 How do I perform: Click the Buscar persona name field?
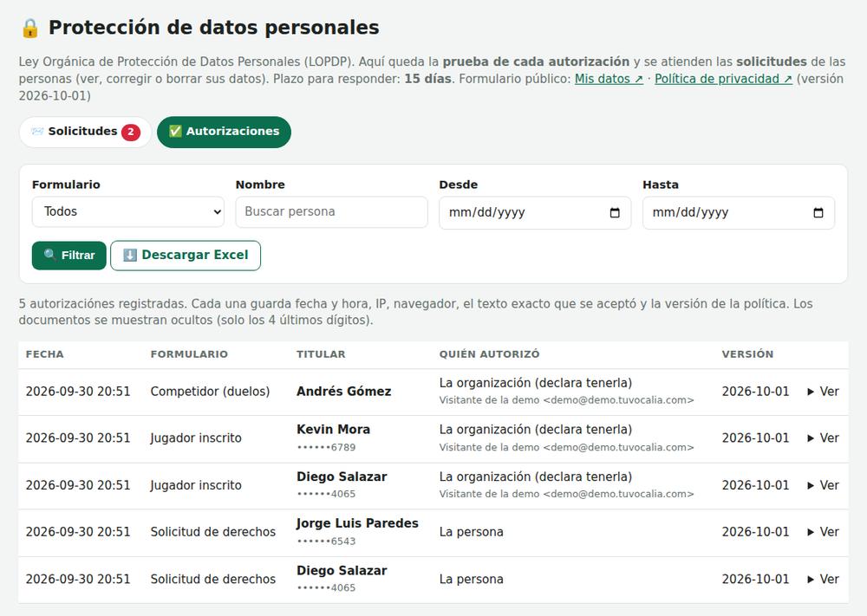[332, 212]
